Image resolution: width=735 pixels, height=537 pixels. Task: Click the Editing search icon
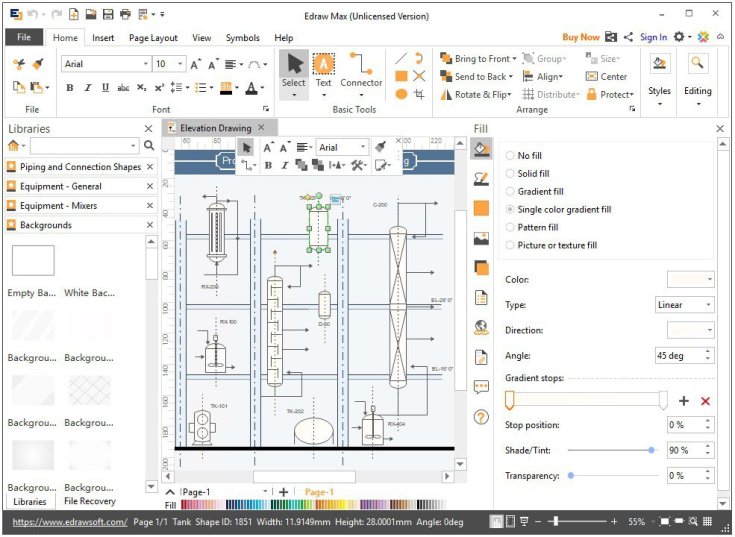(x=697, y=65)
